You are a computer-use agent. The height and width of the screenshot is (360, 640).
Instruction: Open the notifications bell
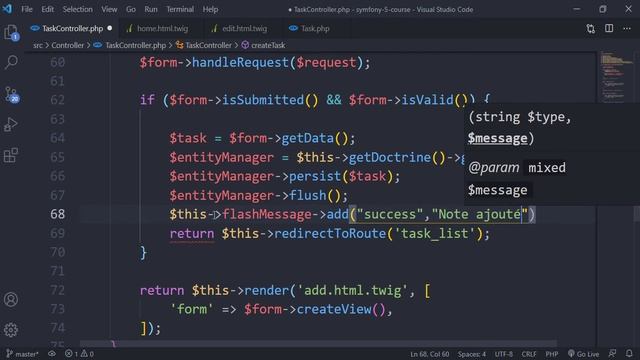point(629,354)
